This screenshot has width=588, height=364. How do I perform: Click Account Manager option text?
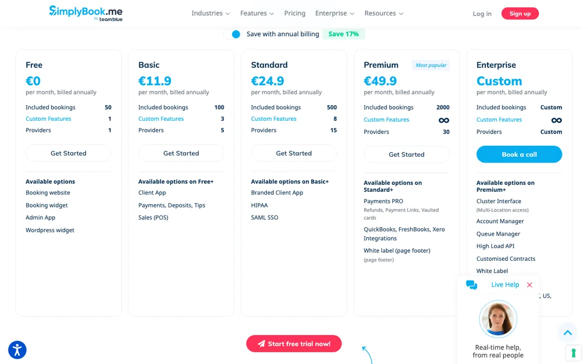(500, 221)
